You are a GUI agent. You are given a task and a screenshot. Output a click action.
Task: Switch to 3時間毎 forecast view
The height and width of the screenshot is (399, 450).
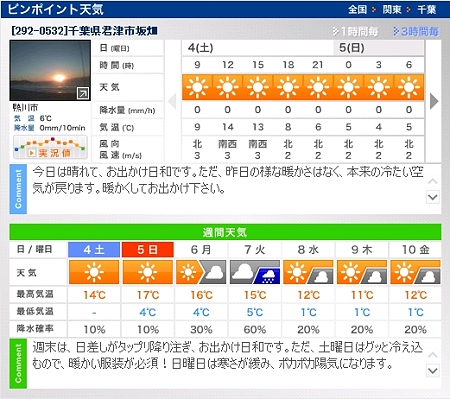tap(416, 32)
